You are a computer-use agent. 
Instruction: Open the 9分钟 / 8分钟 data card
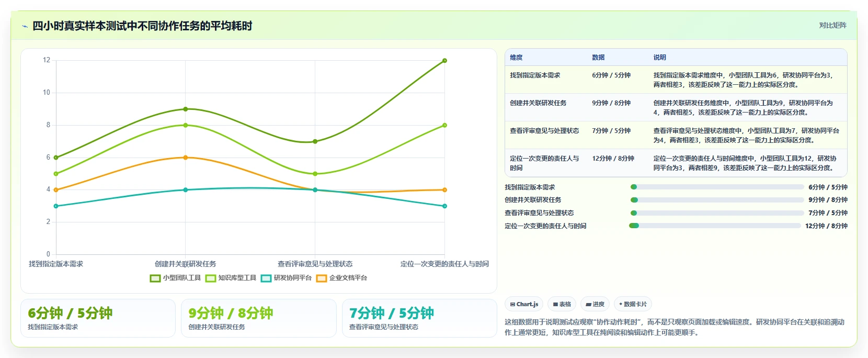tap(259, 318)
